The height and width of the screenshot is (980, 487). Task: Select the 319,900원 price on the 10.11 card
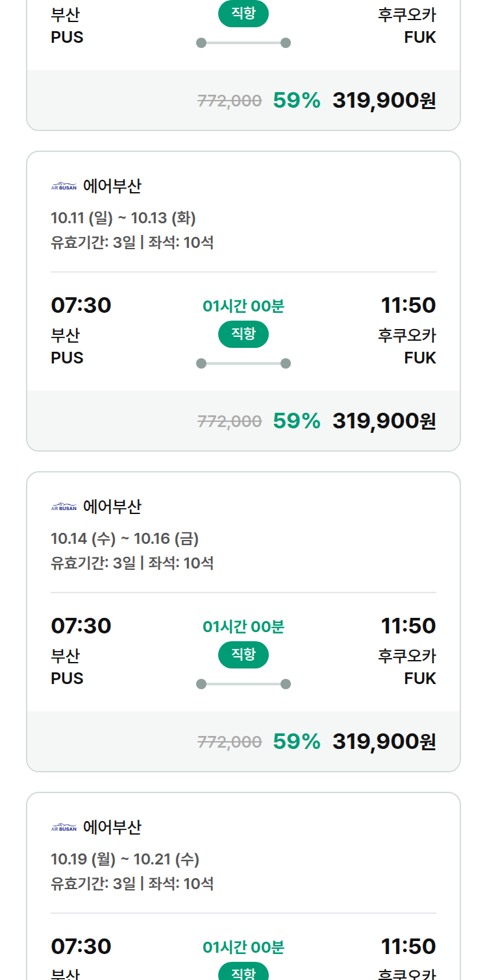pos(384,421)
